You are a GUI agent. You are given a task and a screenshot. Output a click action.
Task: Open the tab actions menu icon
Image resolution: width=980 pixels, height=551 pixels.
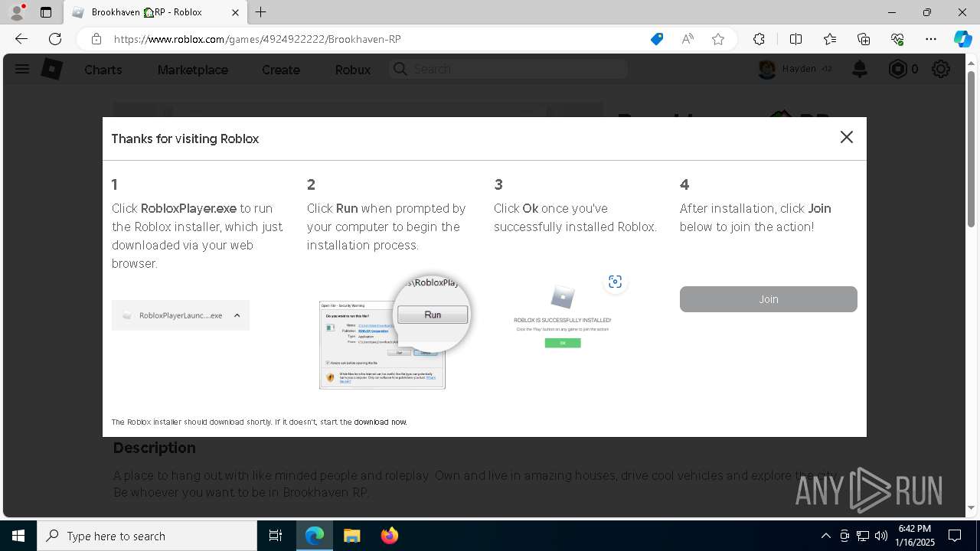coord(46,12)
